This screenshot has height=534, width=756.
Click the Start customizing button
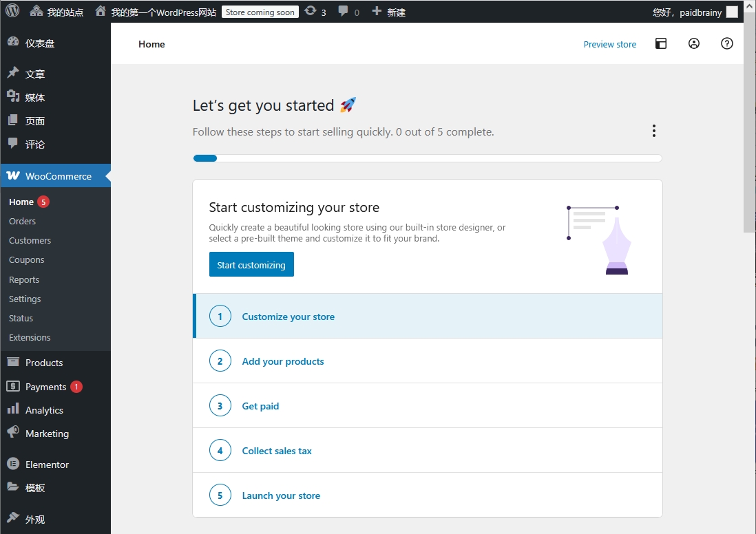pyautogui.click(x=251, y=264)
